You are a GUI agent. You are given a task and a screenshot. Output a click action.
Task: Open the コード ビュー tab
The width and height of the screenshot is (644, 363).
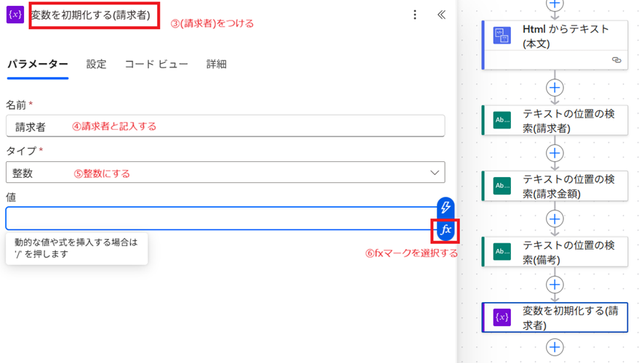tap(156, 64)
